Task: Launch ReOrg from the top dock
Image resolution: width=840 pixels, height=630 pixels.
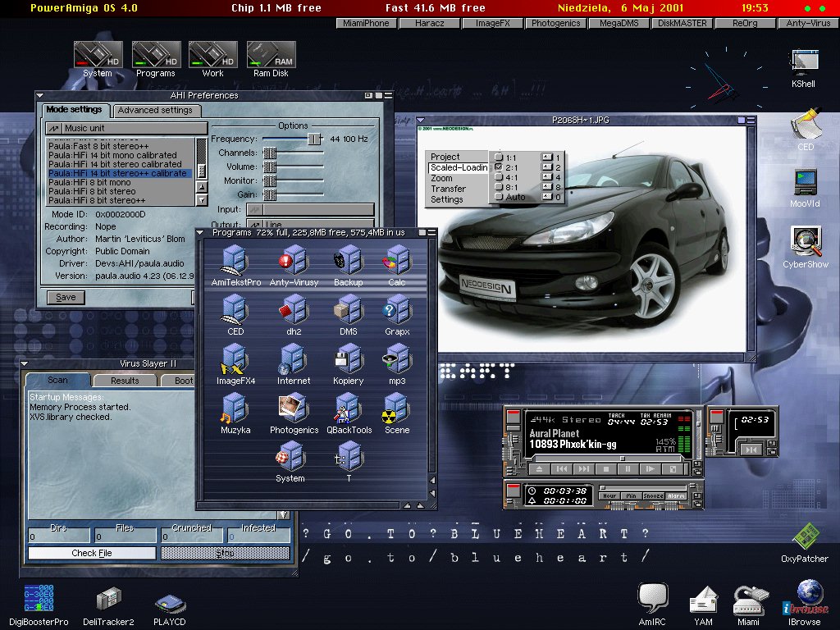Action: [745, 23]
